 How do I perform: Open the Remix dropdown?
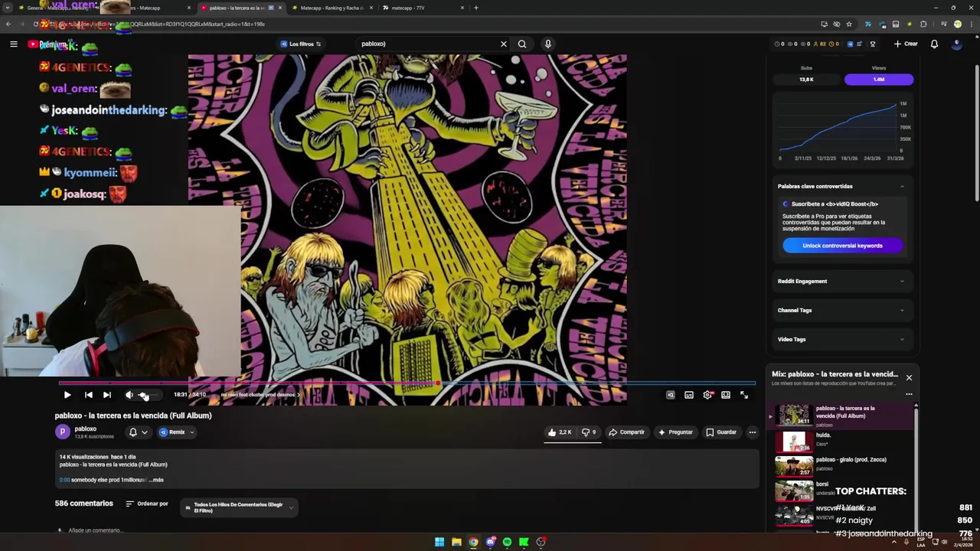tap(177, 432)
